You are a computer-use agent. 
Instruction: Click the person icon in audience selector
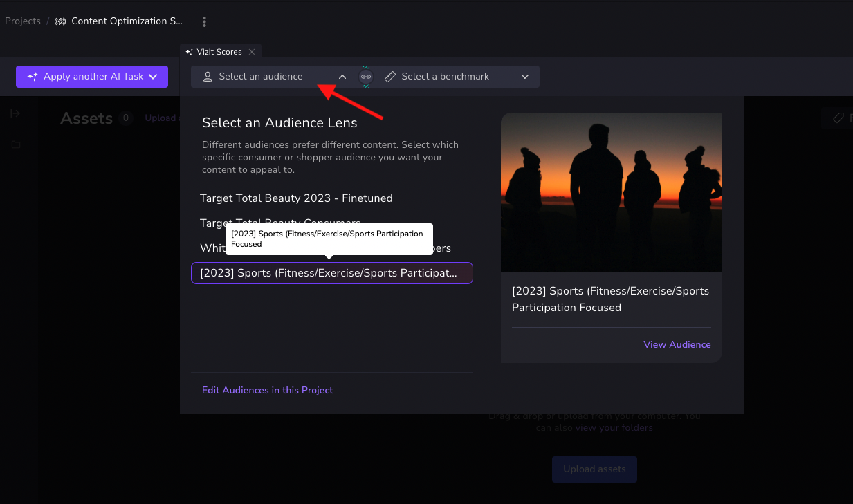(x=208, y=77)
